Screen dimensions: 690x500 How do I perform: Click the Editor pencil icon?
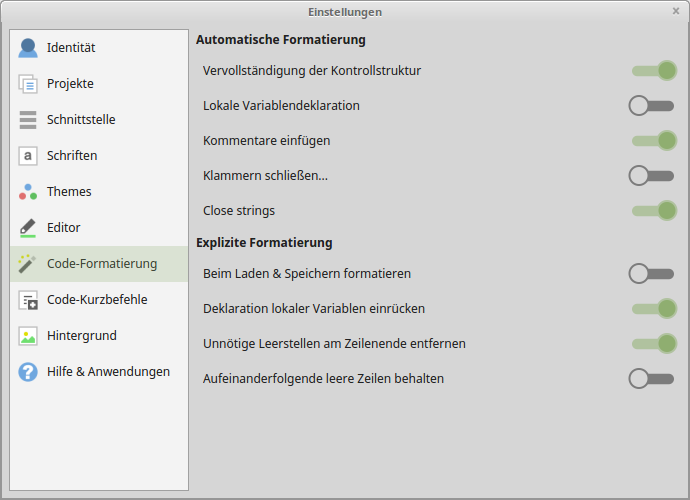pyautogui.click(x=28, y=228)
